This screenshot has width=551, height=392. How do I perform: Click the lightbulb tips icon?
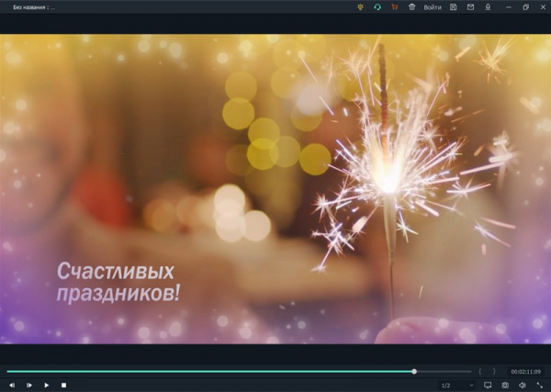tap(361, 6)
